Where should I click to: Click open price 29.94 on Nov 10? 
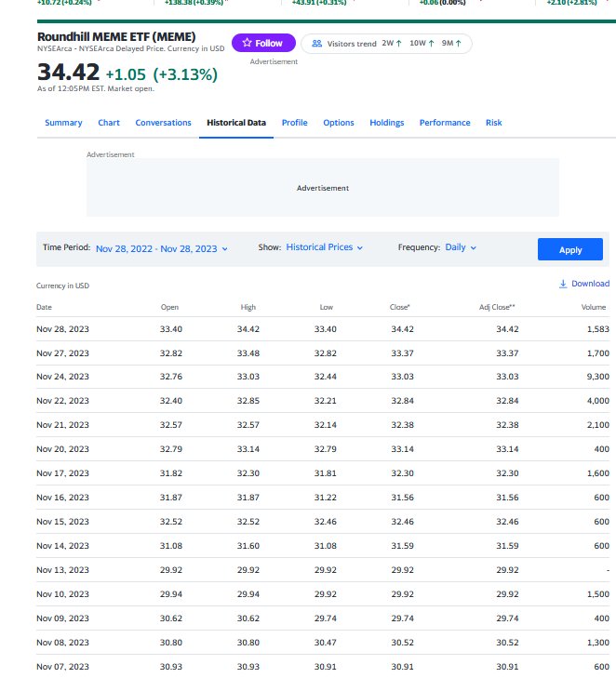(171, 594)
